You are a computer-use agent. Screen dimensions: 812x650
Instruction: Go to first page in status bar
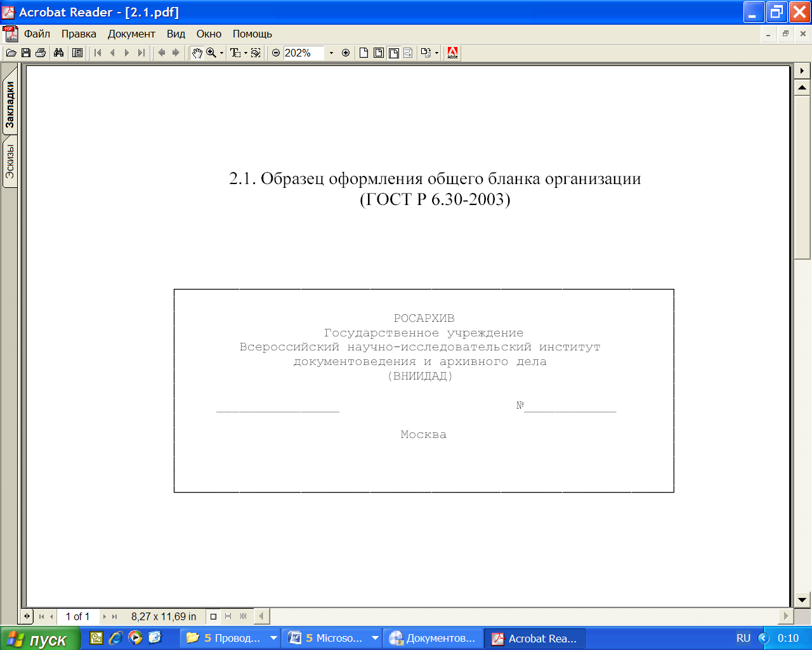[x=41, y=616]
